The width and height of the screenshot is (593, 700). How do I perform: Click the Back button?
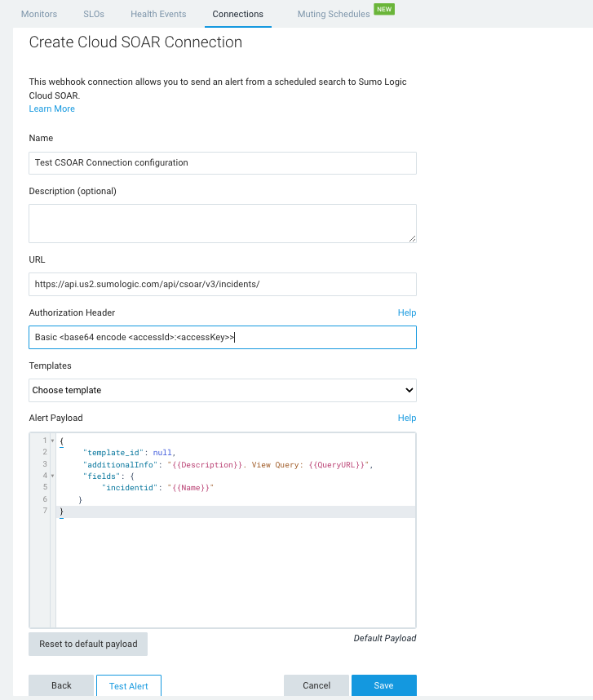click(x=61, y=685)
